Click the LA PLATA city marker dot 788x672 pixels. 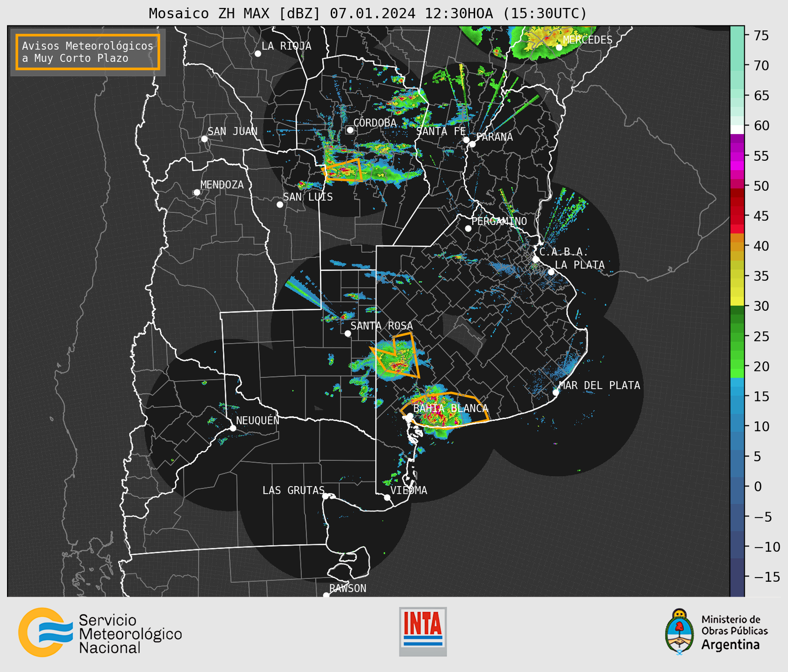pyautogui.click(x=551, y=272)
